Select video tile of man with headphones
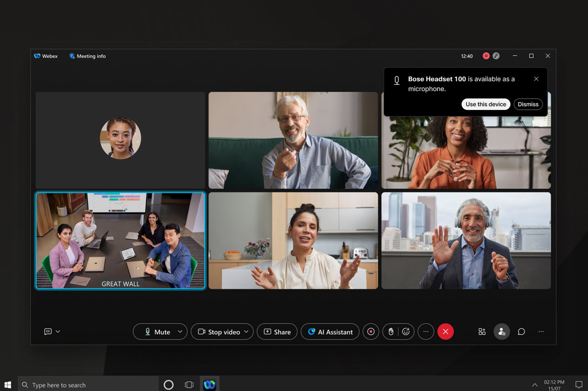 466,241
